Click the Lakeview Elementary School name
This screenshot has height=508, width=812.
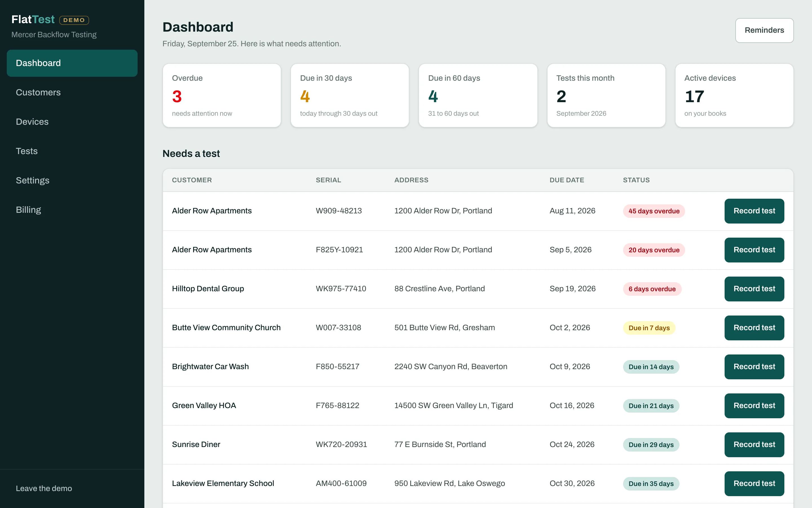pos(223,483)
